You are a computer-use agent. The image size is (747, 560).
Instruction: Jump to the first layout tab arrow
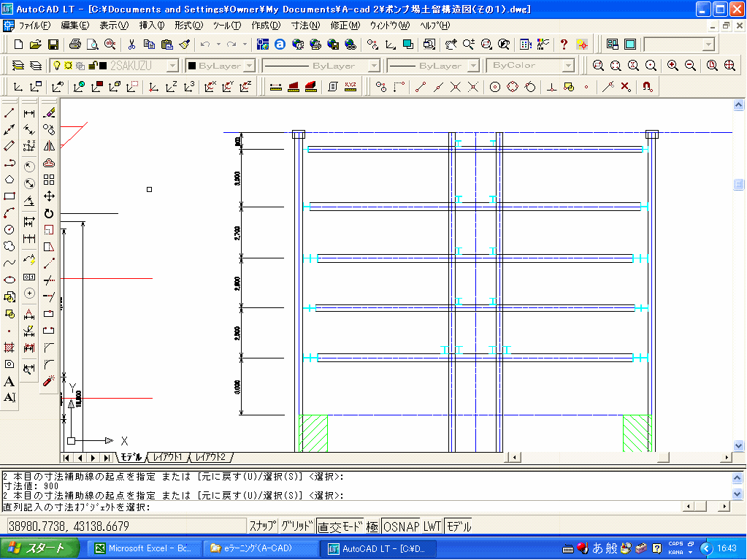66,458
